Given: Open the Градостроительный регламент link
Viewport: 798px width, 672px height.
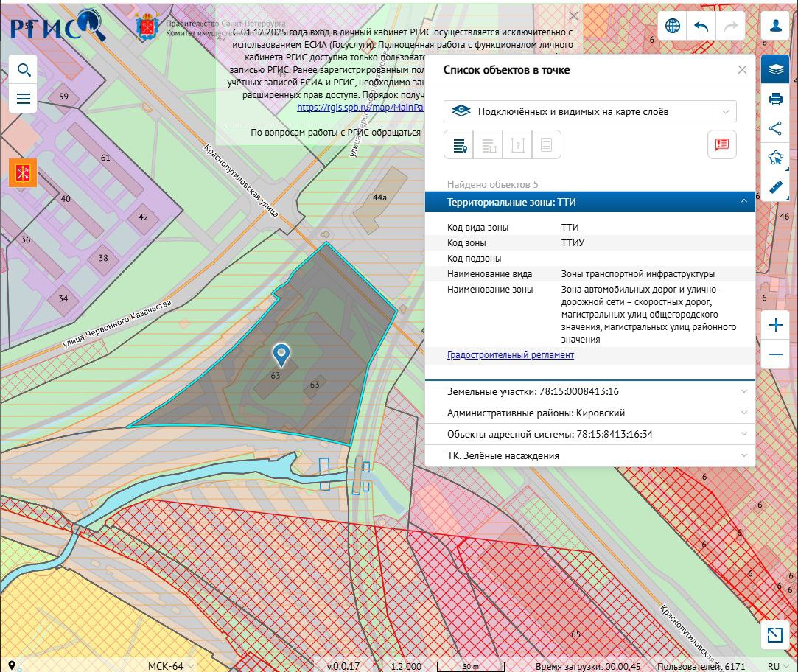Looking at the screenshot, I should click(x=511, y=355).
